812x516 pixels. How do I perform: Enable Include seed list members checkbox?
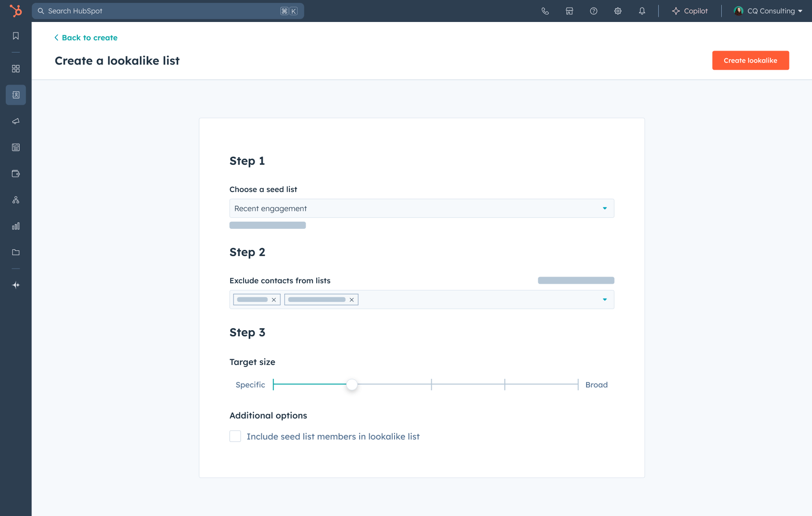[235, 436]
